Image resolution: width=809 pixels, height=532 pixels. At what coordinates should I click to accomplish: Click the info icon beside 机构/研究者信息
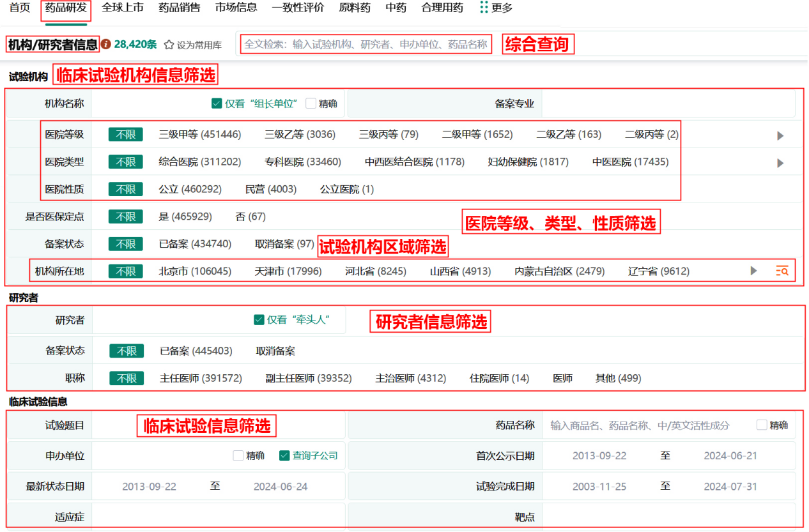106,45
